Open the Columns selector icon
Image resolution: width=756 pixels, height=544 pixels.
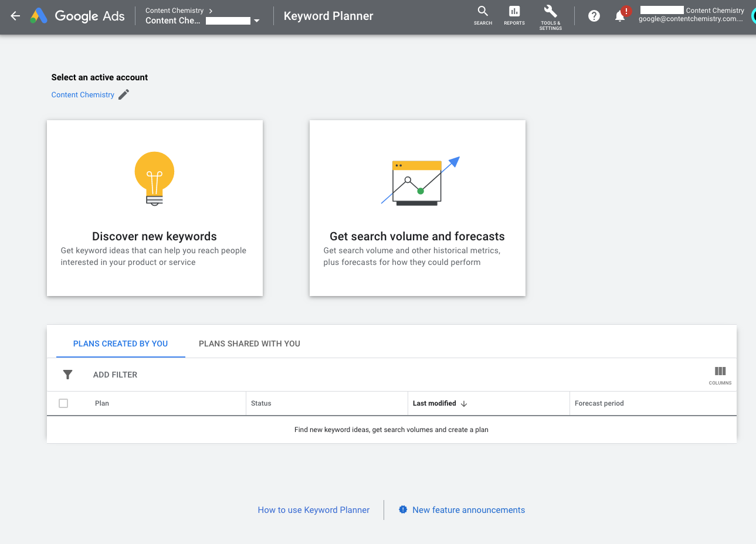(x=720, y=375)
